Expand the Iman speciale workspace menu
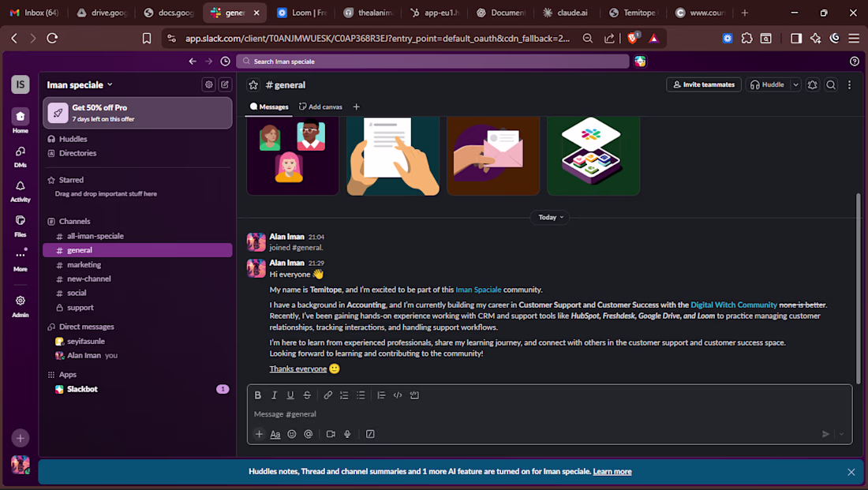 coord(80,84)
